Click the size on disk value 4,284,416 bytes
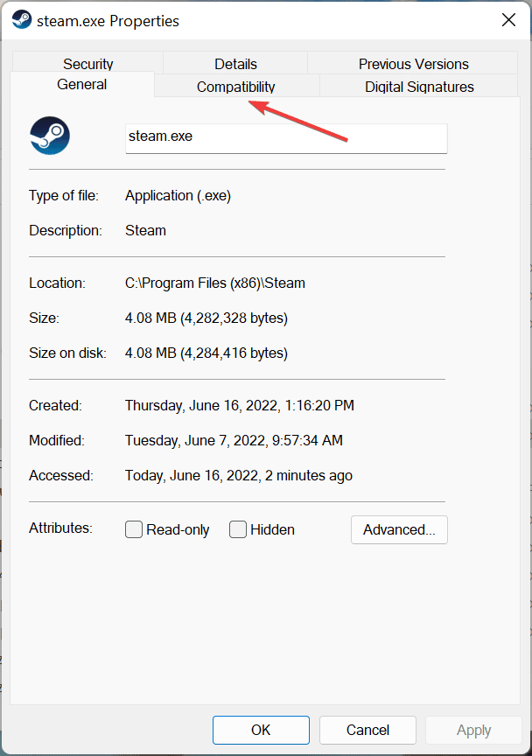 pyautogui.click(x=206, y=353)
